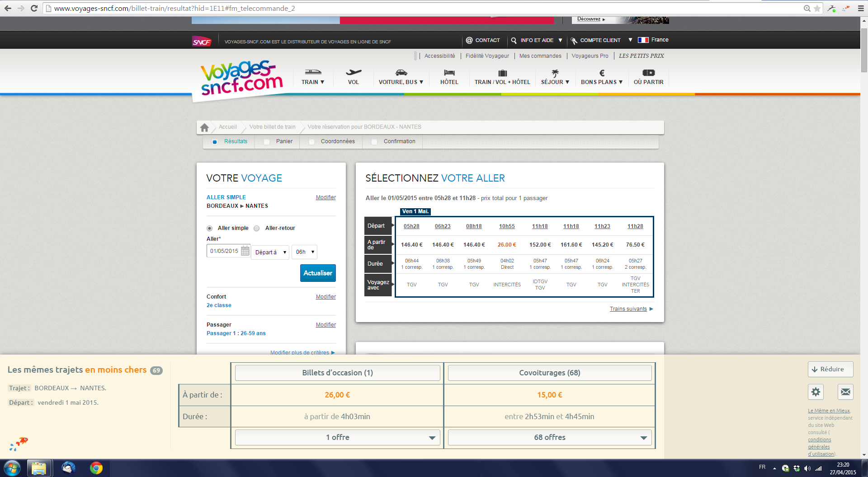Select the Aller-retour radio button
This screenshot has width=868, height=477.
[x=256, y=228]
